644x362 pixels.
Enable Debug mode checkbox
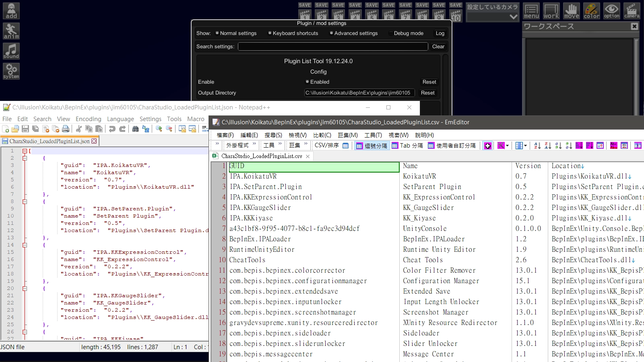406,33
